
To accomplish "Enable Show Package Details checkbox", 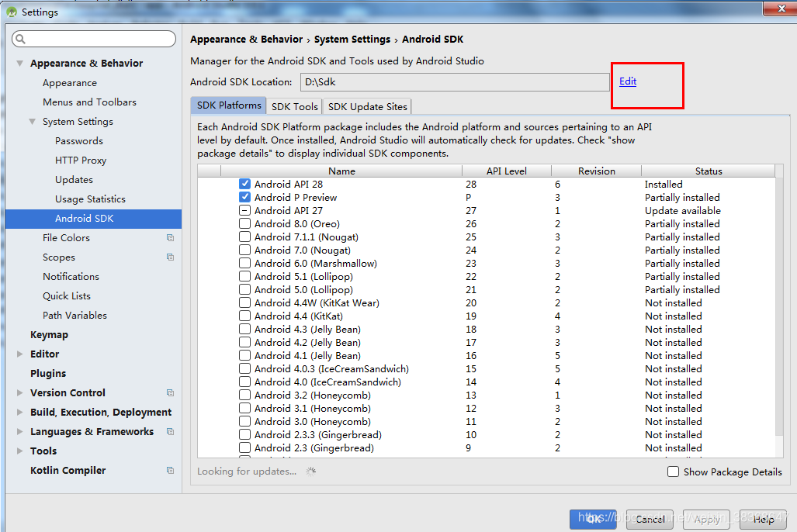I will point(673,472).
